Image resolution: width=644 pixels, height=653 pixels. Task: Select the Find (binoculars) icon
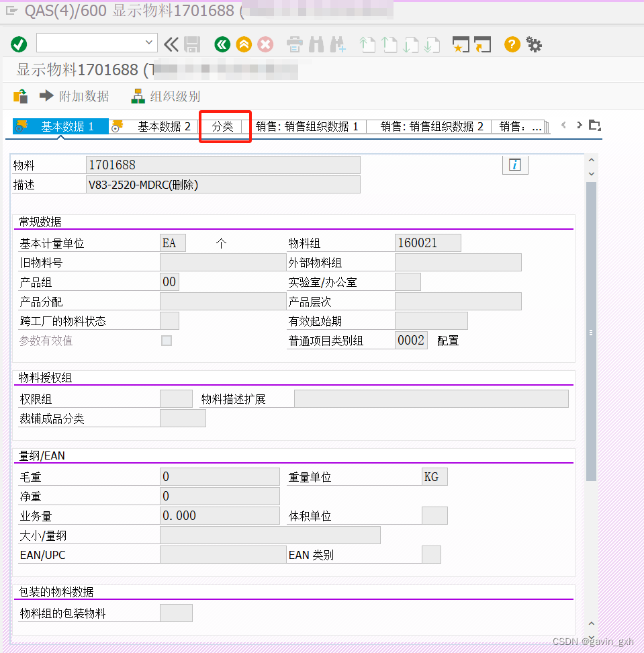[316, 44]
